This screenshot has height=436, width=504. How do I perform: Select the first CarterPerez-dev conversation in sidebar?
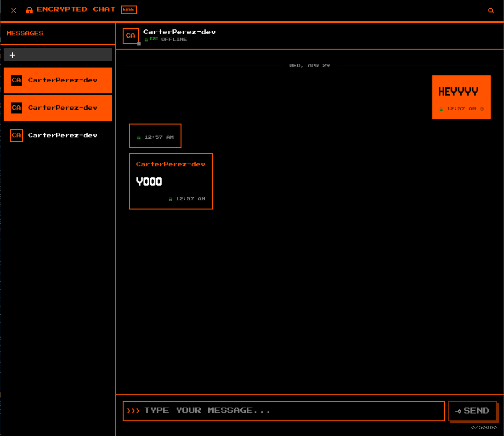click(x=58, y=80)
